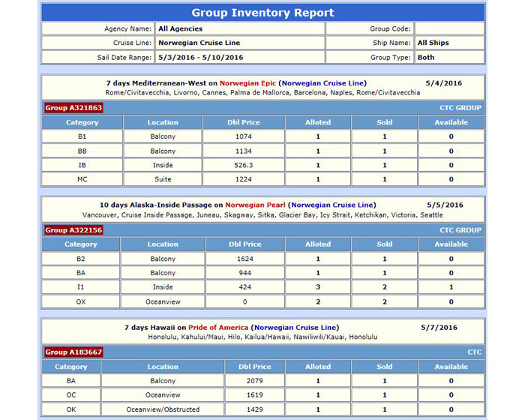Click the Group Inventory Report title
525x420 pixels.
click(x=262, y=13)
